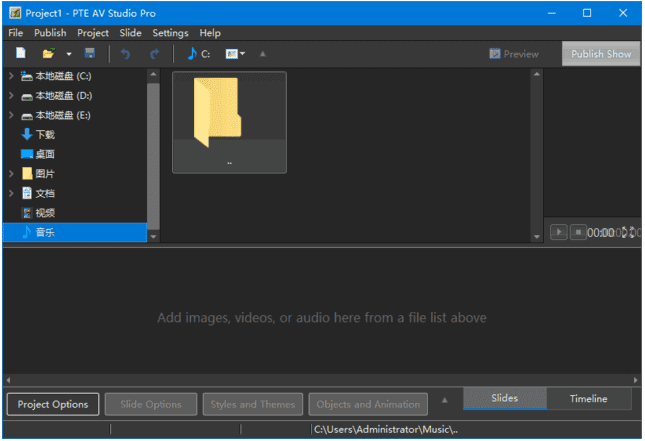645x441 pixels.
Task: Expand the 本地磁盘 (C:) tree node
Action: click(11, 76)
